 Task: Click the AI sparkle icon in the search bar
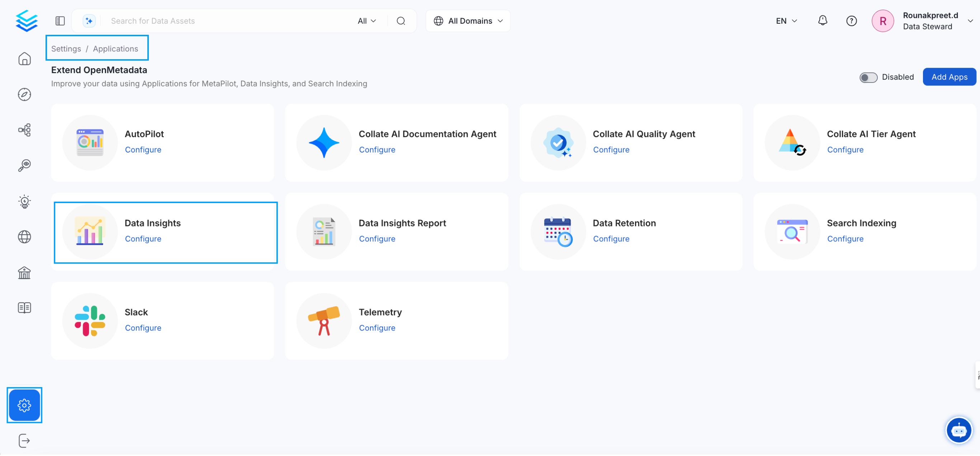click(89, 20)
